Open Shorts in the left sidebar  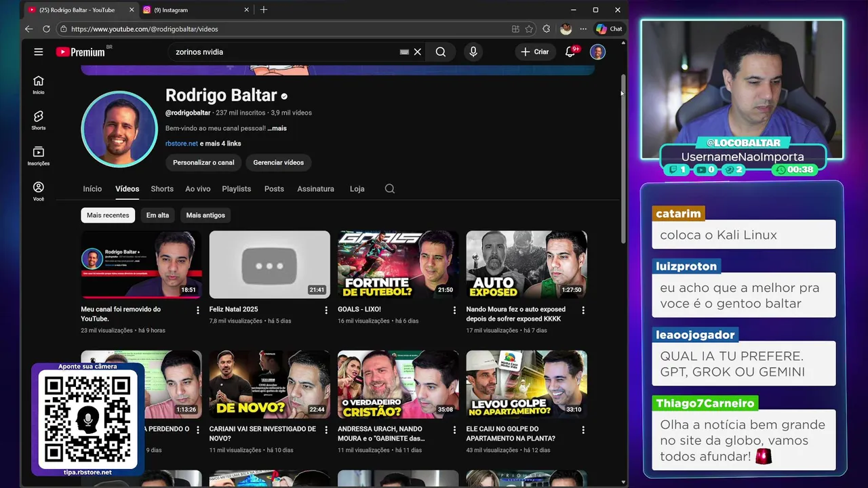pos(39,121)
